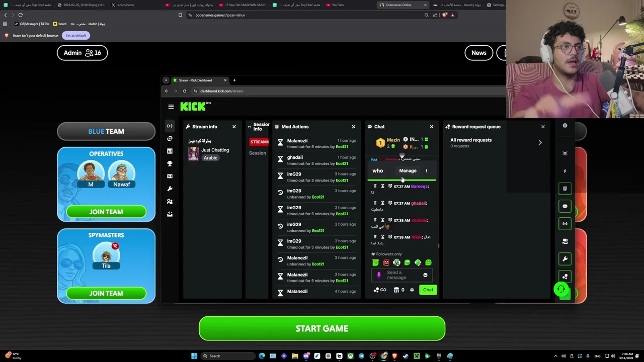Open the emoji picker in message box
The width and height of the screenshot is (644, 362).
(x=425, y=275)
